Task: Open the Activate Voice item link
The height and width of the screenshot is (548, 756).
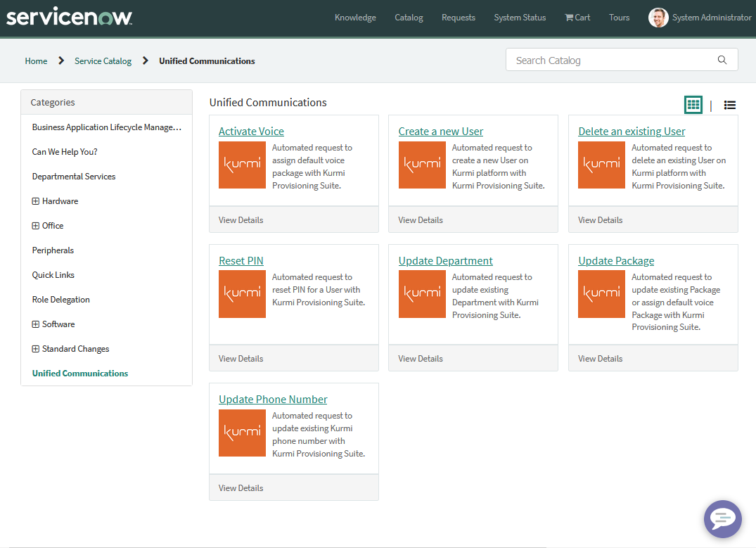Action: pos(251,132)
